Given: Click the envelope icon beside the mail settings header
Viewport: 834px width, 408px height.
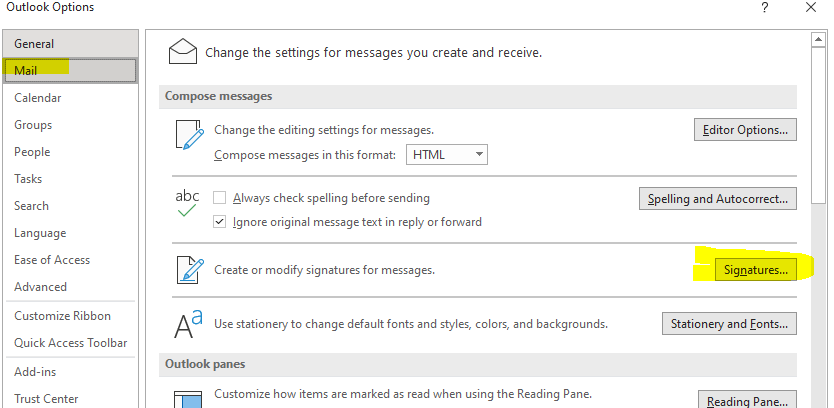Looking at the screenshot, I should pyautogui.click(x=182, y=51).
